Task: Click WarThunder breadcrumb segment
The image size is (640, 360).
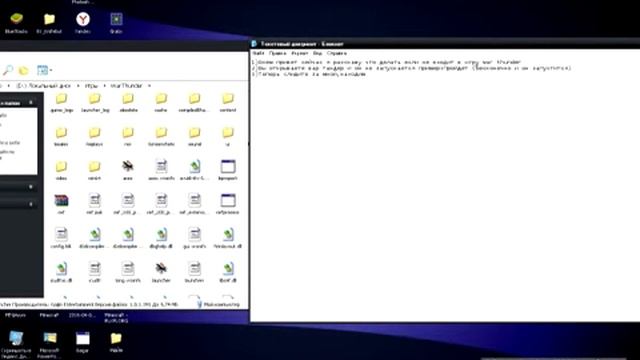Action: pyautogui.click(x=127, y=86)
